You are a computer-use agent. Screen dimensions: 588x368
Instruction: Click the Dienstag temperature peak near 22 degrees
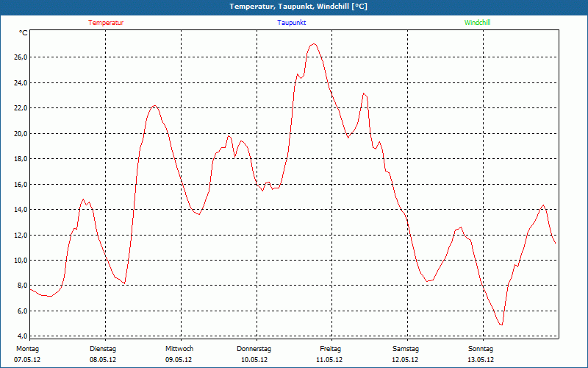pyautogui.click(x=154, y=106)
